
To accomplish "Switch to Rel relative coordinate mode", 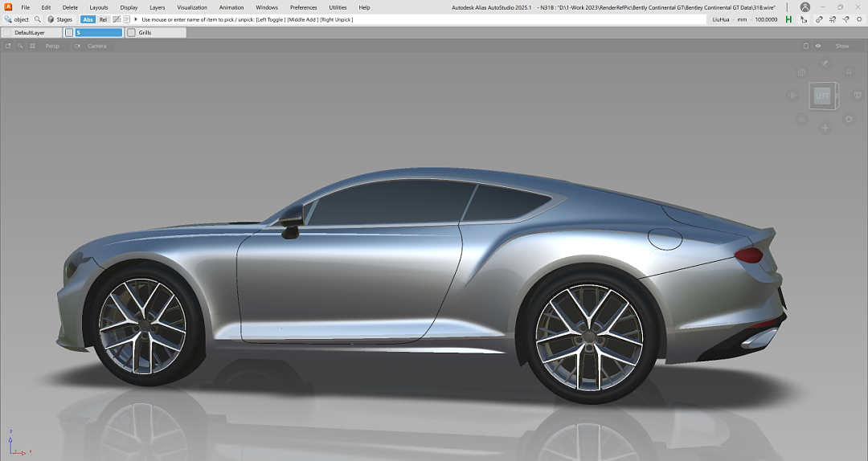I will point(103,19).
